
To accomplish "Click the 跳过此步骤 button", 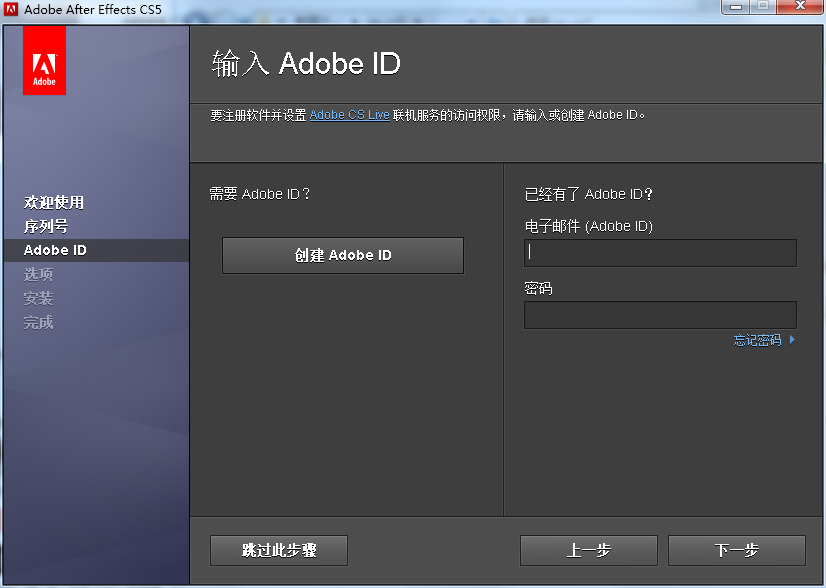I will tap(278, 550).
